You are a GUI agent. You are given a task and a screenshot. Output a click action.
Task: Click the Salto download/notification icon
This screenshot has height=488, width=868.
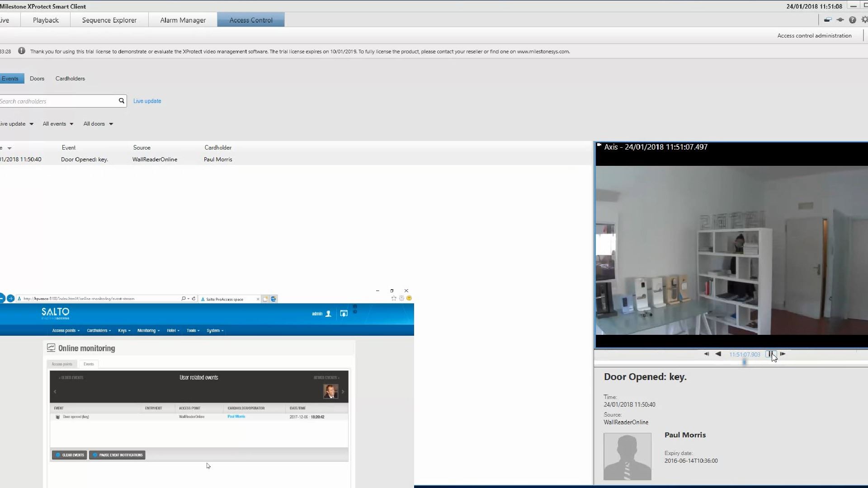coord(344,314)
